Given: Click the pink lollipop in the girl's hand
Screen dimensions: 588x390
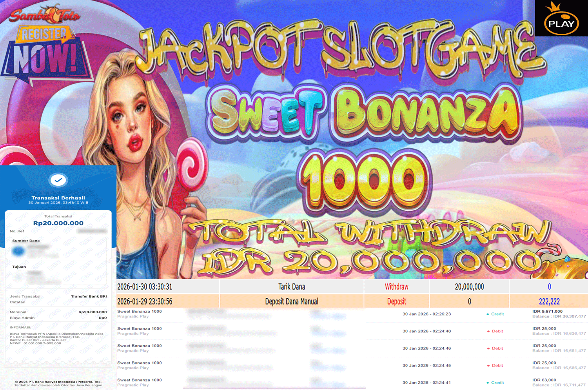Looking at the screenshot, I should coord(191,167).
